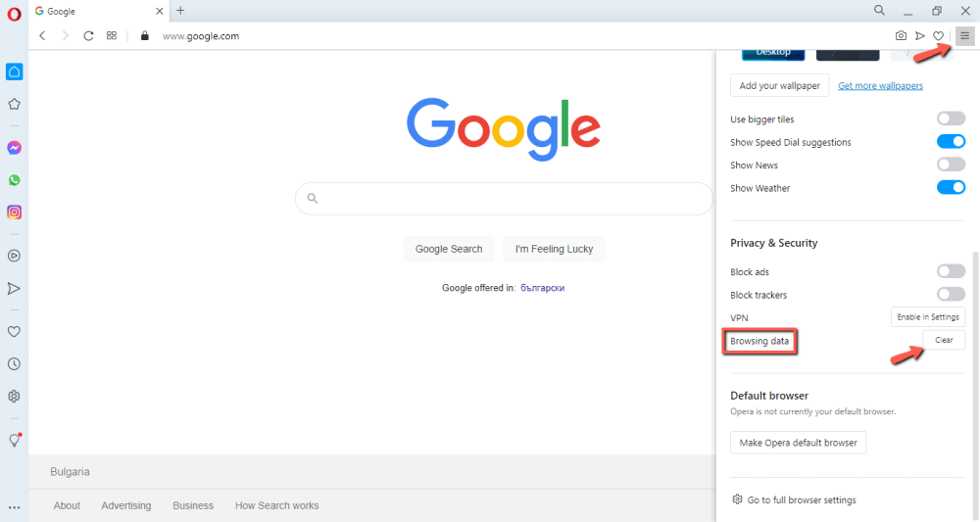Click the padlock site security icon
Screen dimensions: 980x522
pyautogui.click(x=144, y=35)
